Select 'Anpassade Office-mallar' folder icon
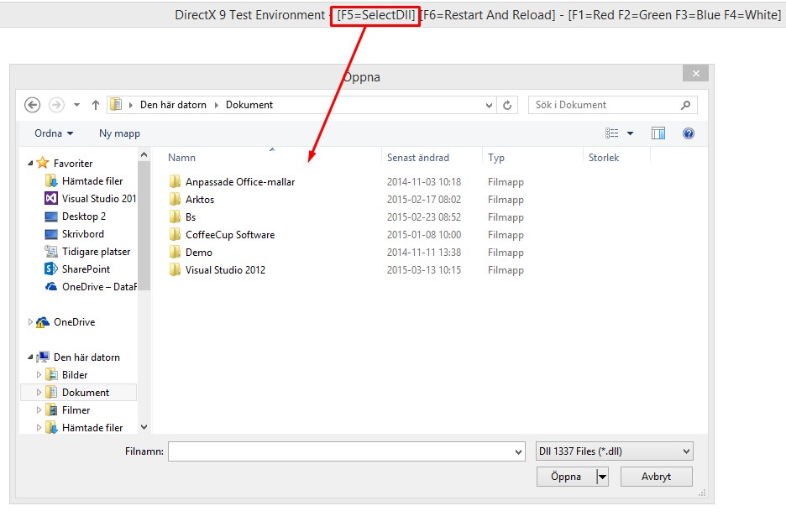Image resolution: width=786 pixels, height=532 pixels. [x=175, y=181]
